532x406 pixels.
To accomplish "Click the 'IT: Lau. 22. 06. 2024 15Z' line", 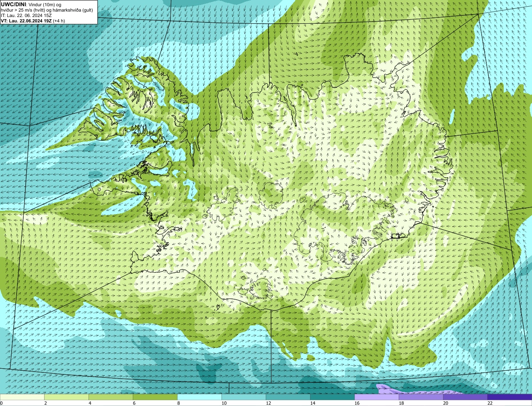I will coord(26,15).
